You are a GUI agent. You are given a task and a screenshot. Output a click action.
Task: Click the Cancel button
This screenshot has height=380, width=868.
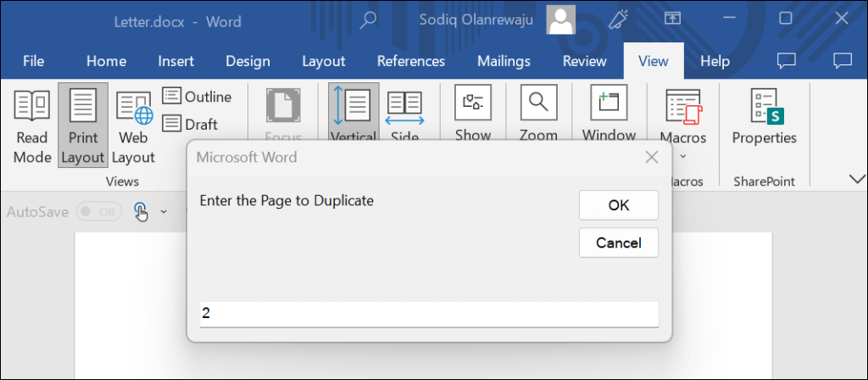pos(618,243)
